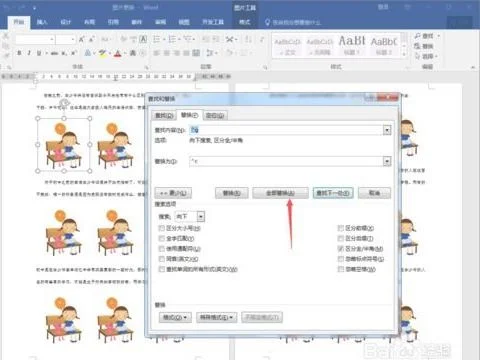This screenshot has height=360, width=480.
Task: Enable the Ignore punctuation (忽略标点符号) checkbox
Action: click(x=341, y=259)
